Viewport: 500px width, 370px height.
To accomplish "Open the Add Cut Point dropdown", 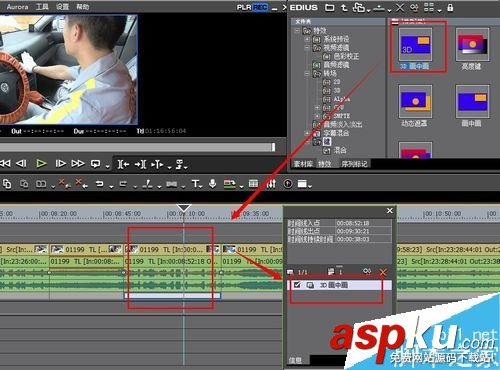I will 159,186.
